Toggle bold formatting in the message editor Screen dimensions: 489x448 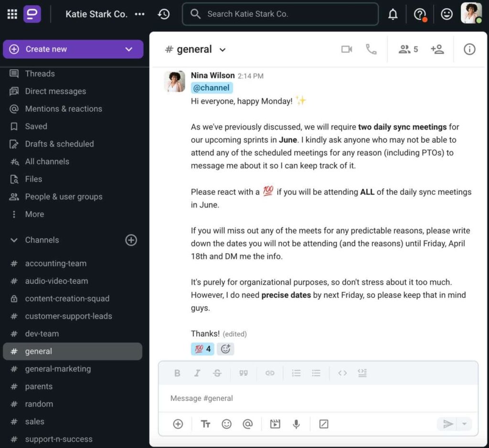177,373
